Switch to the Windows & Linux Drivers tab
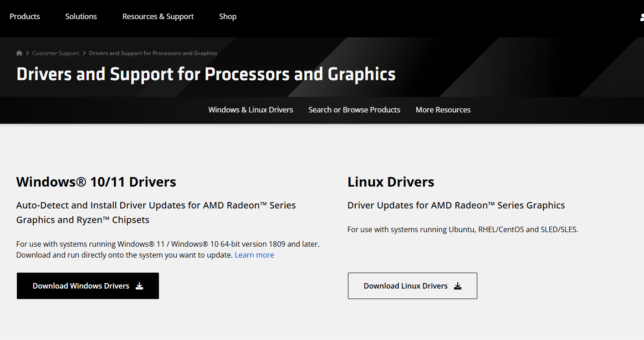The width and height of the screenshot is (644, 340). [x=250, y=110]
